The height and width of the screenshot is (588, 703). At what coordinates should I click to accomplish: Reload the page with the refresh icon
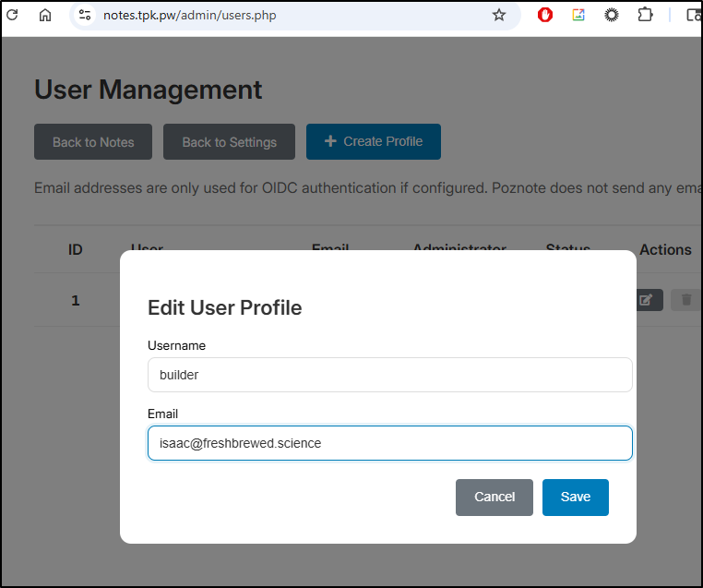pos(12,15)
